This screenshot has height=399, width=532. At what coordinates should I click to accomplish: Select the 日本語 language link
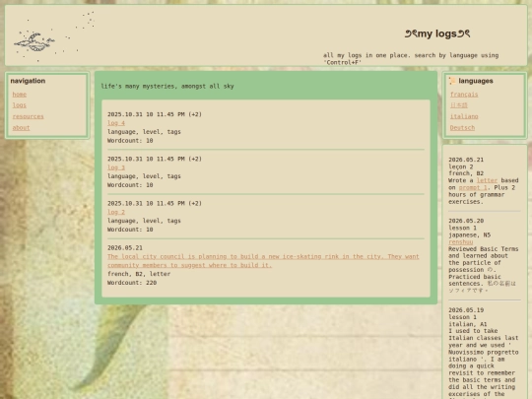[x=459, y=105]
